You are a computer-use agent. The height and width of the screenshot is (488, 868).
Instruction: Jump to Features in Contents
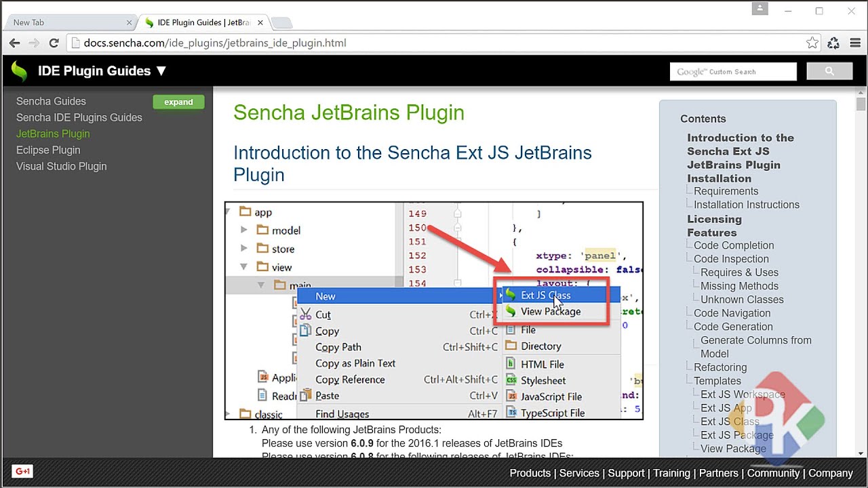tap(711, 232)
